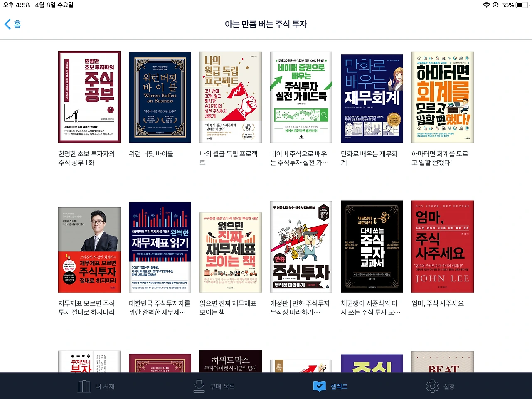The width and height of the screenshot is (532, 399).
Task: Open the 만화 주식투자 무작정 따라하기 cover
Action: pyautogui.click(x=301, y=247)
